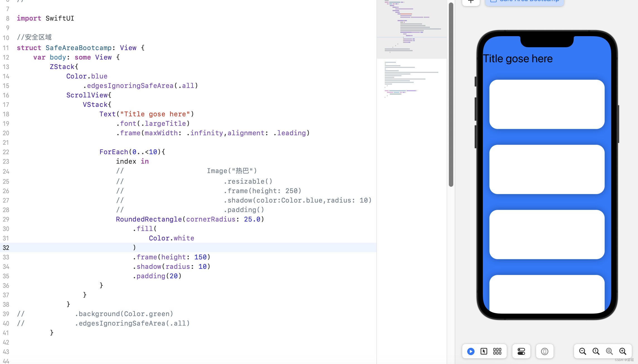Click the 'Title gose here' preview text
The image size is (638, 364).
coord(518,59)
